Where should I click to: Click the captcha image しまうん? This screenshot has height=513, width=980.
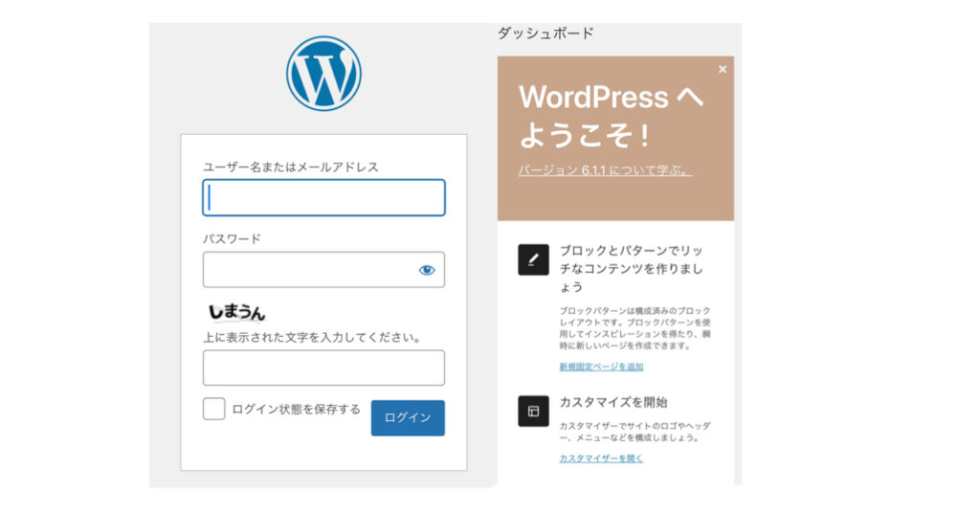(236, 312)
